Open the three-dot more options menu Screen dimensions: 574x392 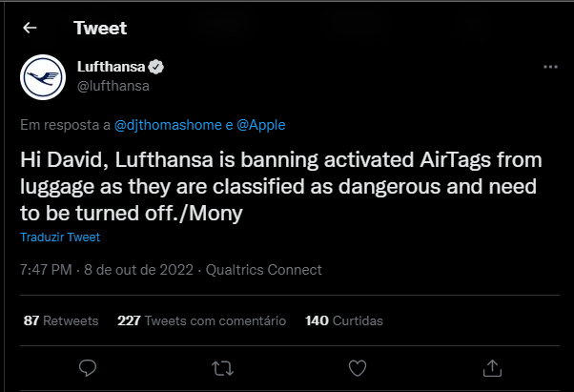(x=550, y=67)
